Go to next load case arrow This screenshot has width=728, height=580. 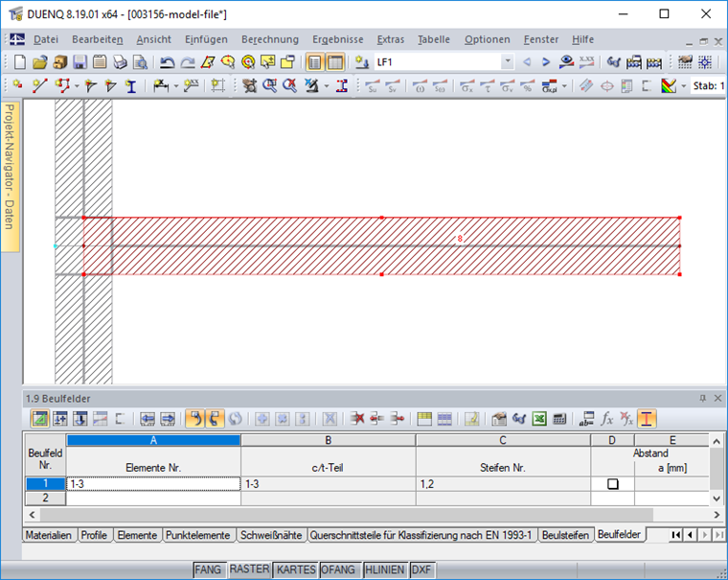pyautogui.click(x=546, y=61)
